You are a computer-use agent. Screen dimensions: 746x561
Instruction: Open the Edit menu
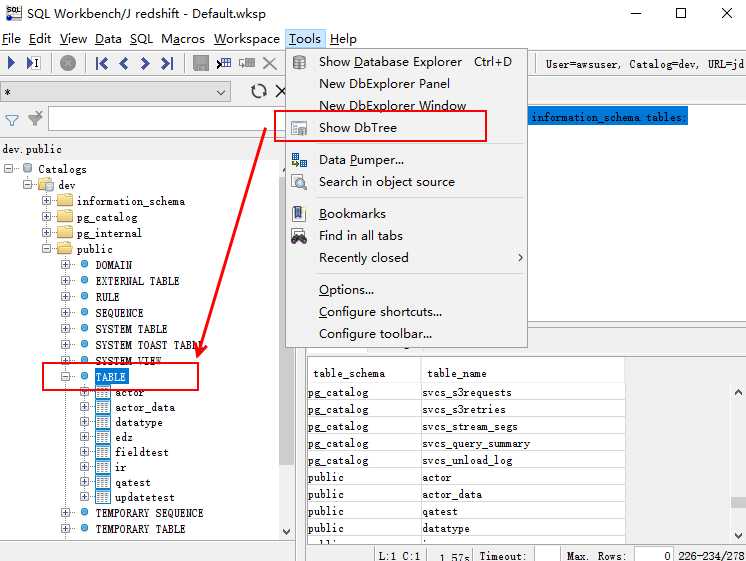tap(40, 39)
